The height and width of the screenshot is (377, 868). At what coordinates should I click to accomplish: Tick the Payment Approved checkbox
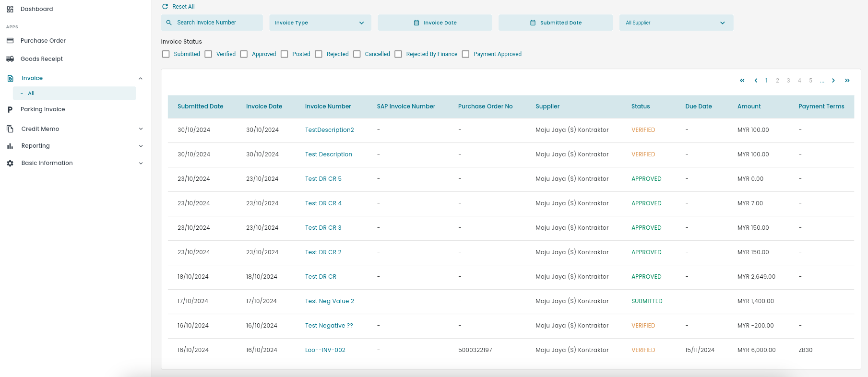pyautogui.click(x=465, y=54)
